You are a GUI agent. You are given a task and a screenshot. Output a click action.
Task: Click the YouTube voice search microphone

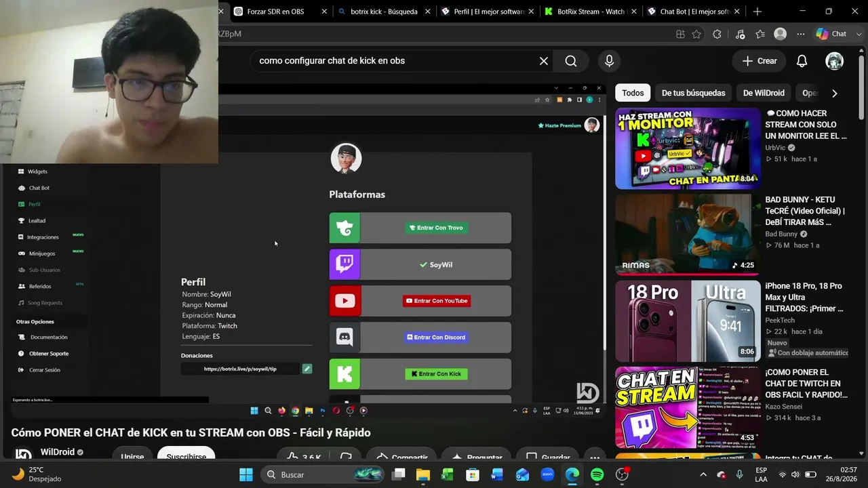[609, 61]
